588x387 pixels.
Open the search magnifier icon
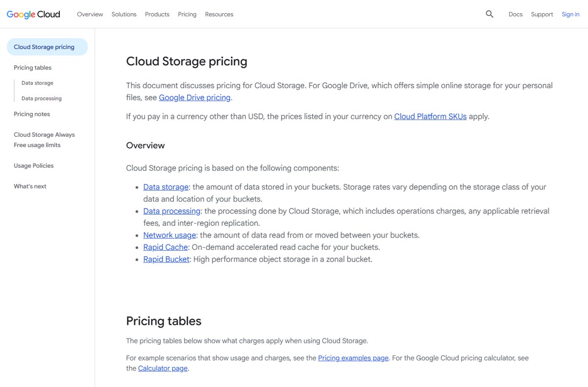490,14
